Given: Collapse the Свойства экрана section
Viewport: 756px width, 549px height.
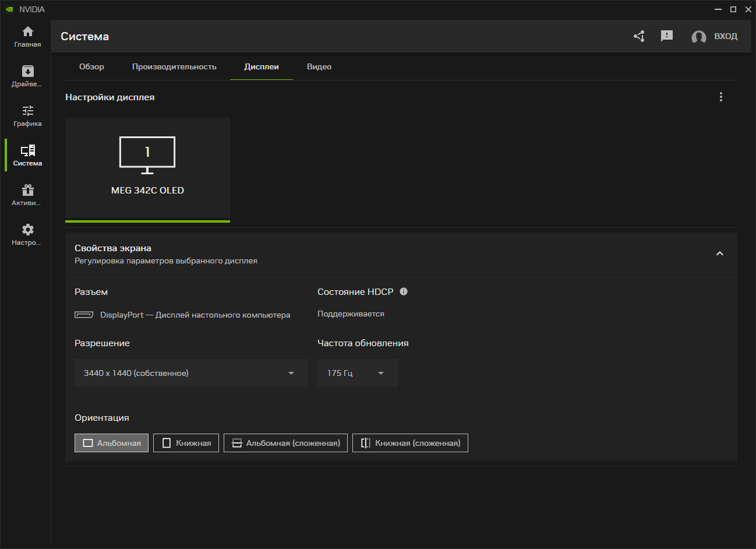Looking at the screenshot, I should [720, 254].
